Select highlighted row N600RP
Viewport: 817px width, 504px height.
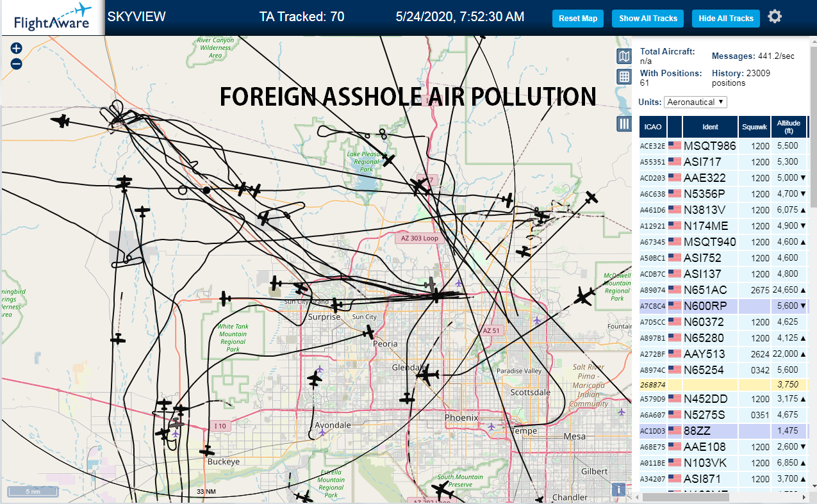coord(724,306)
